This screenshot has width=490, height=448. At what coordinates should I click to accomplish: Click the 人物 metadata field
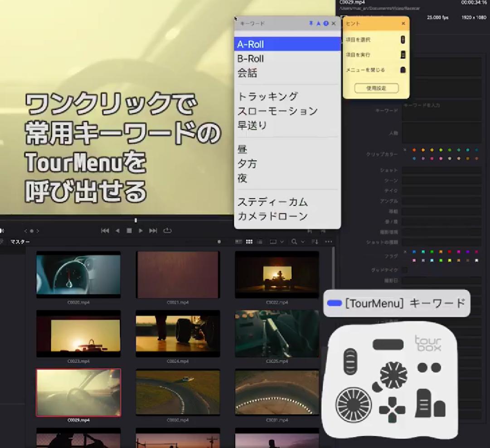[x=441, y=133]
